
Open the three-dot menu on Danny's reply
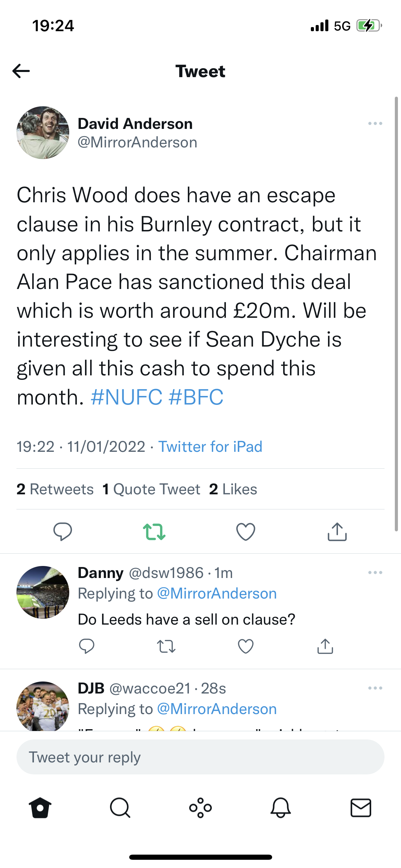pyautogui.click(x=375, y=572)
